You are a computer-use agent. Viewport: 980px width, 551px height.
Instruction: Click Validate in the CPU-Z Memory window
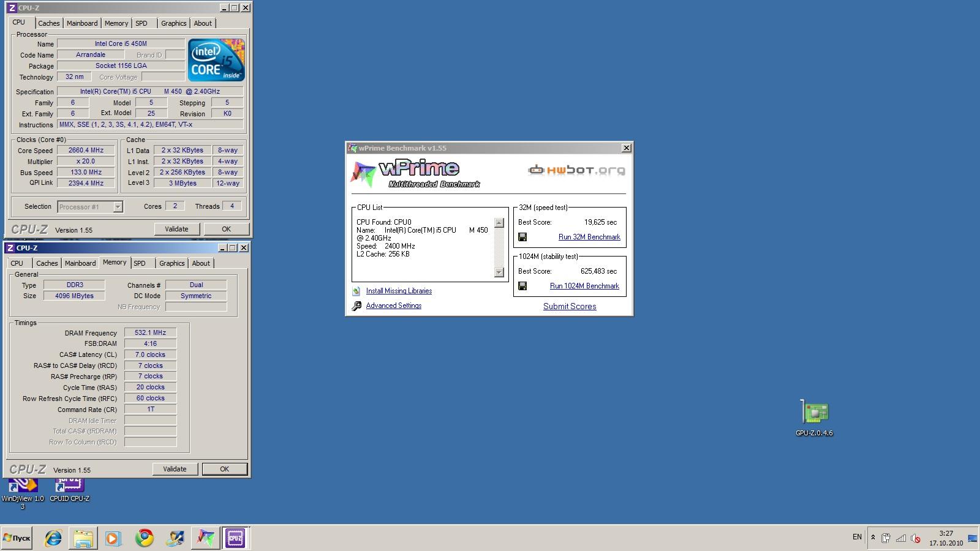pyautogui.click(x=175, y=469)
